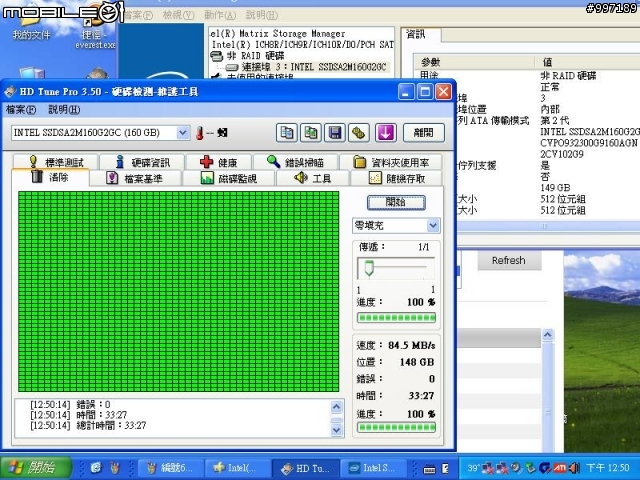Click the copy text toolbar icon in HD Tune
The height and width of the screenshot is (480, 640).
287,133
